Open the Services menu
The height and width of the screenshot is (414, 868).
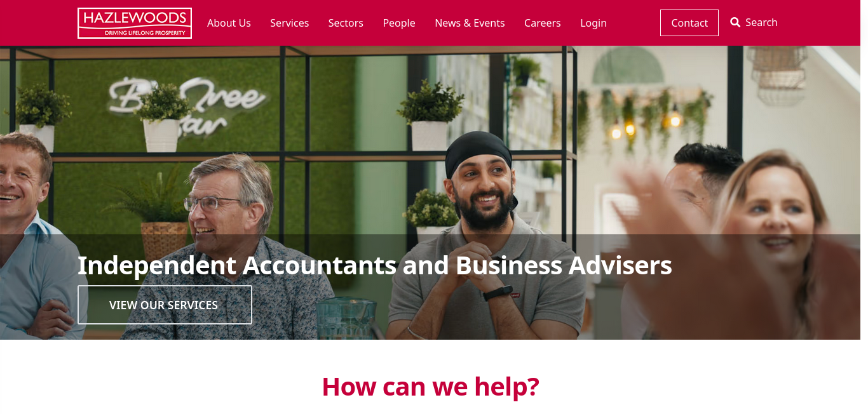click(289, 23)
